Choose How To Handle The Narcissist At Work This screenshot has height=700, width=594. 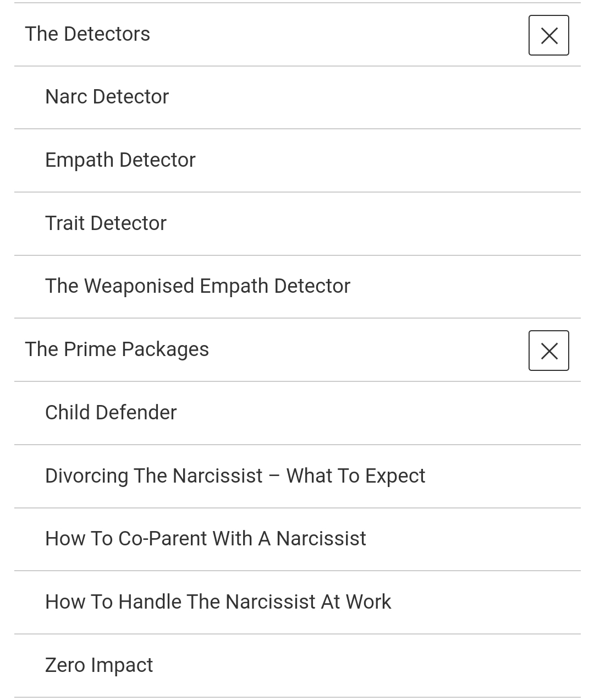[218, 602]
